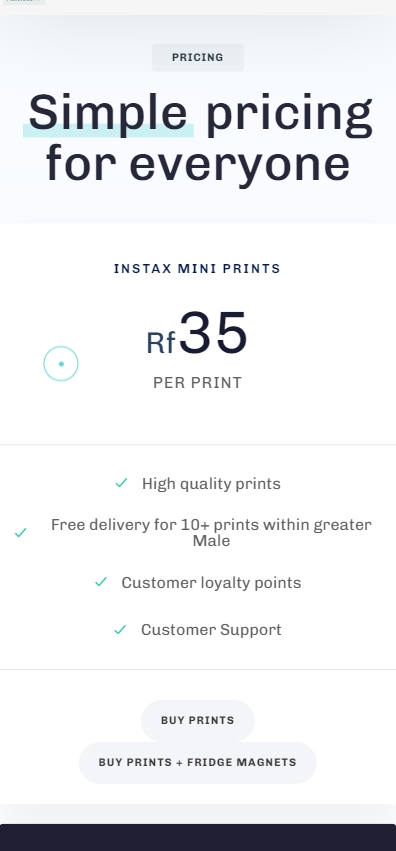Image resolution: width=396 pixels, height=851 pixels.
Task: Click the large 35 price number
Action: coord(213,333)
